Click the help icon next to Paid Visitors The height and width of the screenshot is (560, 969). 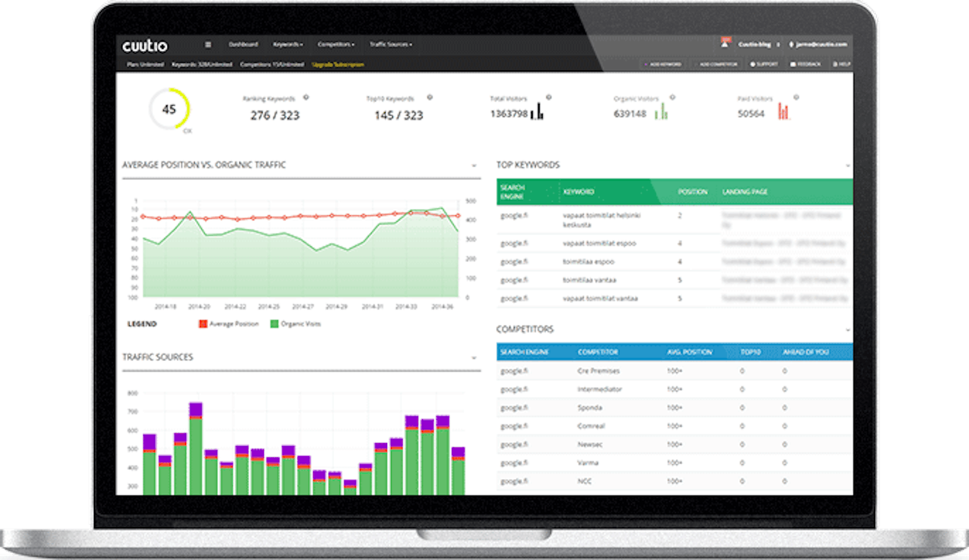coord(796,98)
